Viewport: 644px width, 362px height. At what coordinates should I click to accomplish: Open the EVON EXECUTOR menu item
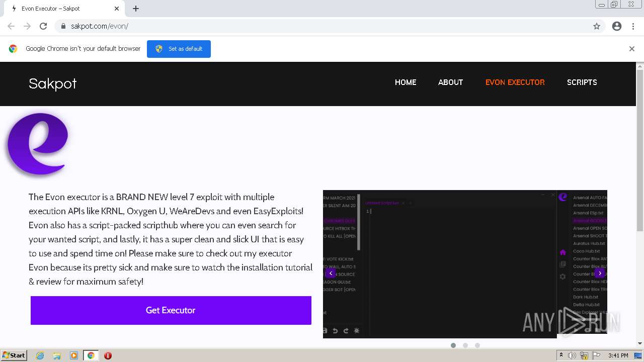tap(515, 82)
